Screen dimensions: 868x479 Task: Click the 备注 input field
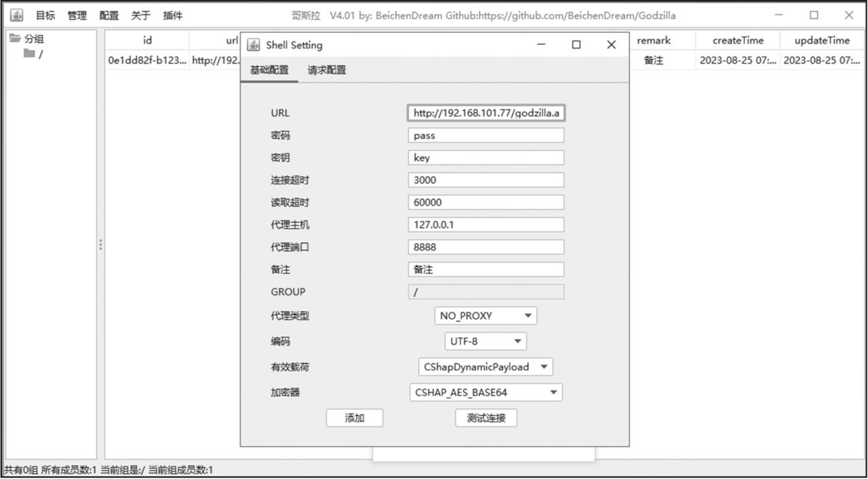486,270
